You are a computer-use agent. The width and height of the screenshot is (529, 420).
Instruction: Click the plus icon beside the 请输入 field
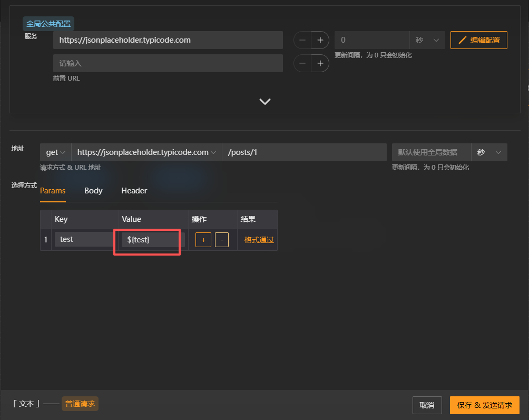320,63
